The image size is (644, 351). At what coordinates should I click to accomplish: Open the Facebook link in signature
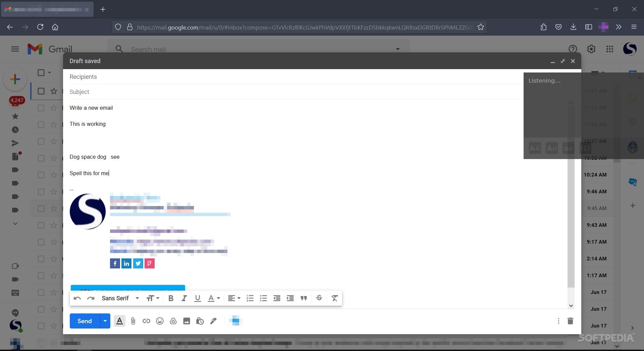tap(115, 263)
